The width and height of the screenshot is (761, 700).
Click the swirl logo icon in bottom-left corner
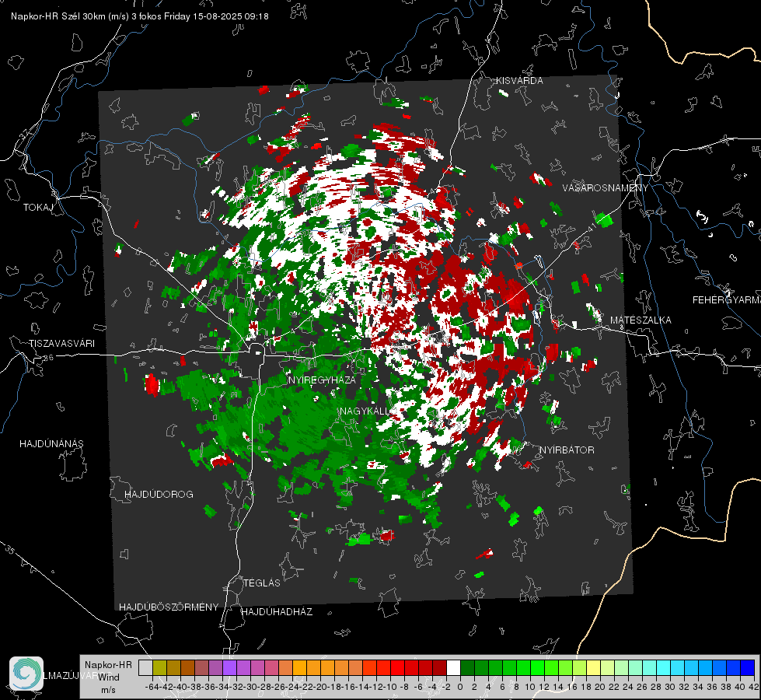coord(26,674)
